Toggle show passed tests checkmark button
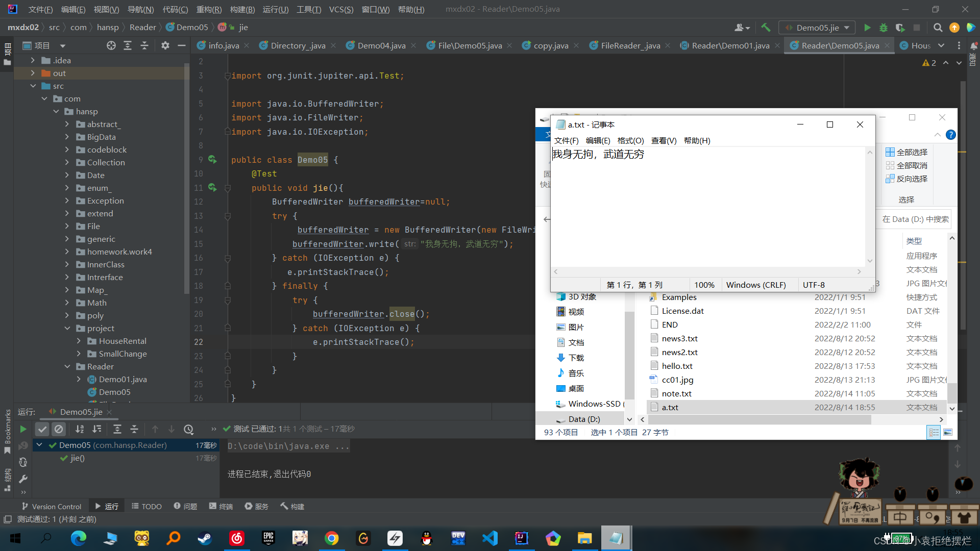The height and width of the screenshot is (551, 980). [42, 429]
